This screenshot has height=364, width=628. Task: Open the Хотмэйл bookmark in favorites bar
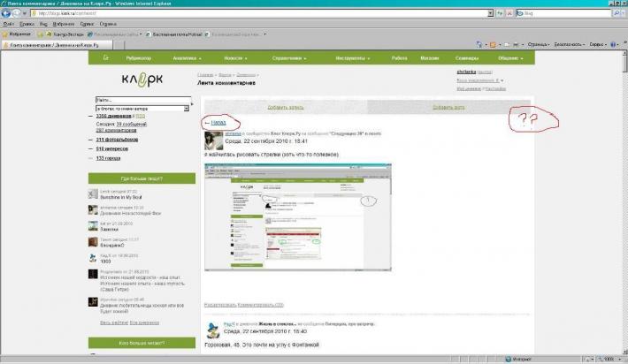pos(174,34)
